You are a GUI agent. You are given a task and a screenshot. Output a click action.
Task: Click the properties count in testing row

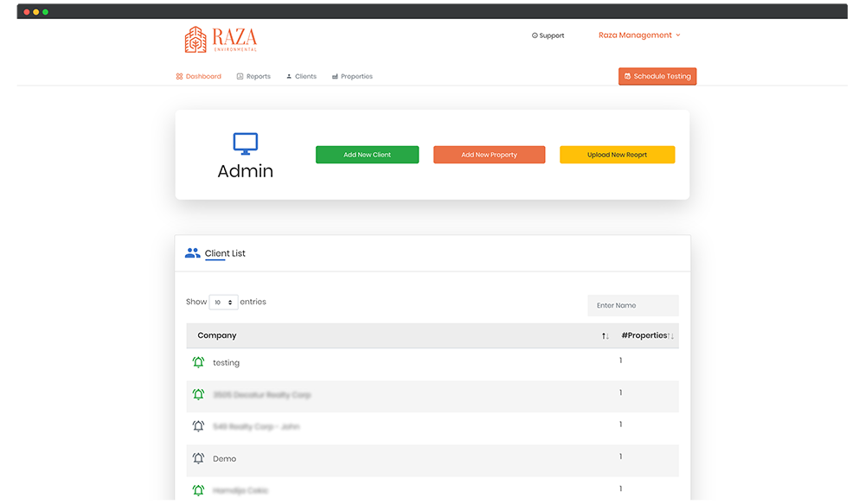620,360
